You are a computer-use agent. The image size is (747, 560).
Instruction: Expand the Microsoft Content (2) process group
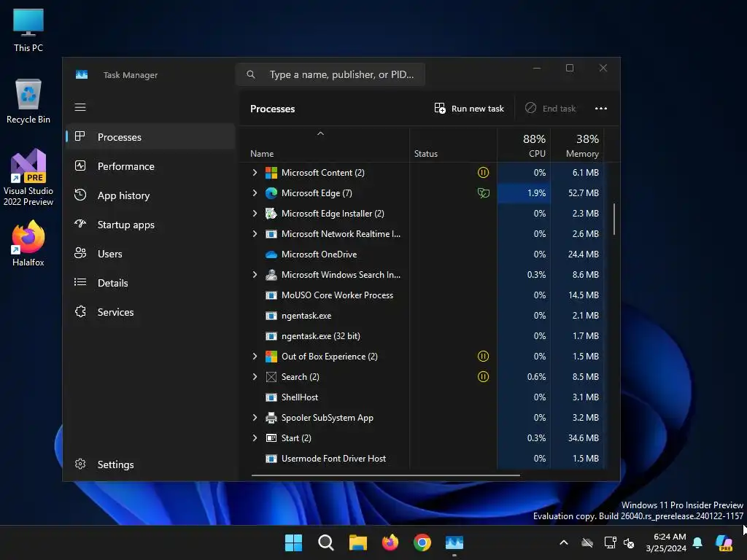pos(255,172)
